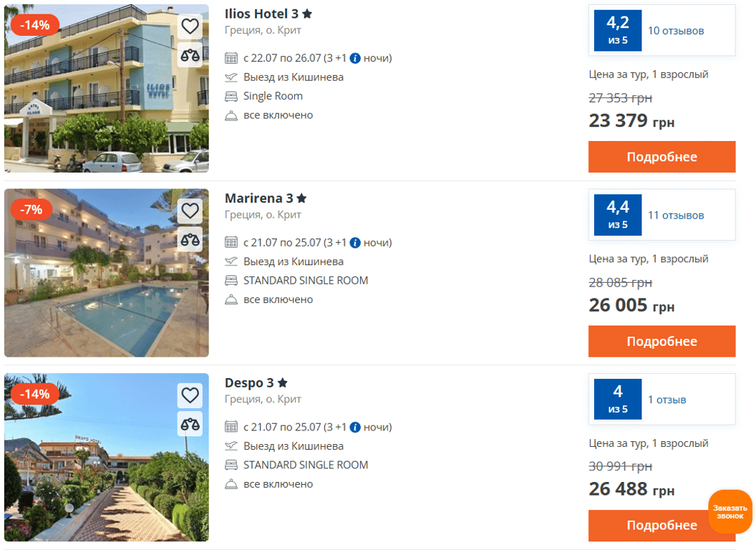This screenshot has width=756, height=550.
Task: Open details for Ilios Hotel via Подробнее
Action: click(x=661, y=157)
